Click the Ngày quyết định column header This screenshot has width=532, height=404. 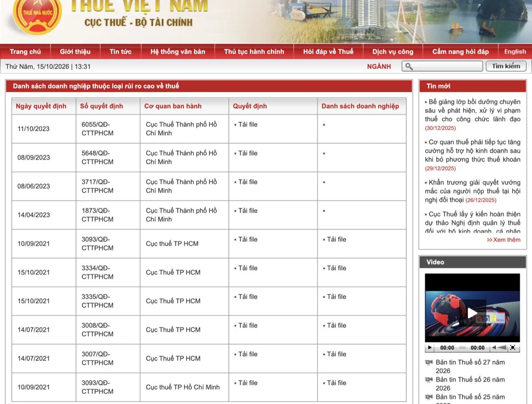(41, 106)
